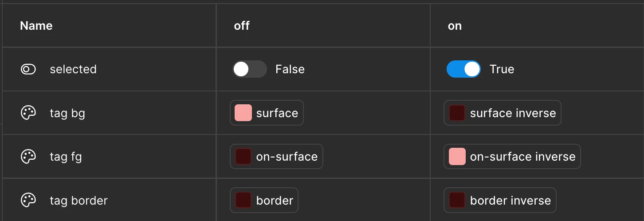Turn on the selected toggle in off column
The image size is (644, 221).
pyautogui.click(x=250, y=69)
